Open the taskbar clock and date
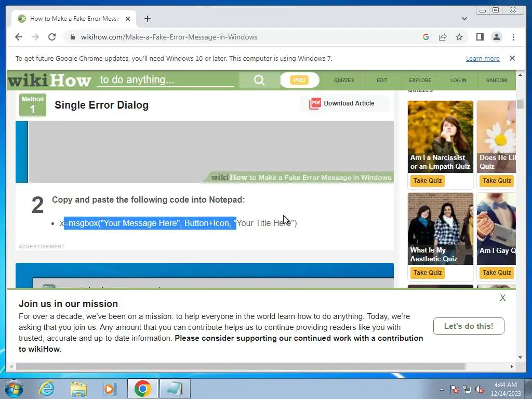532x399 pixels. (x=506, y=389)
